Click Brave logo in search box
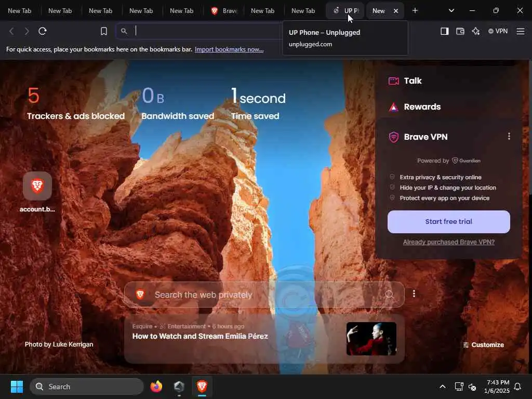This screenshot has height=399, width=532. [x=140, y=294]
